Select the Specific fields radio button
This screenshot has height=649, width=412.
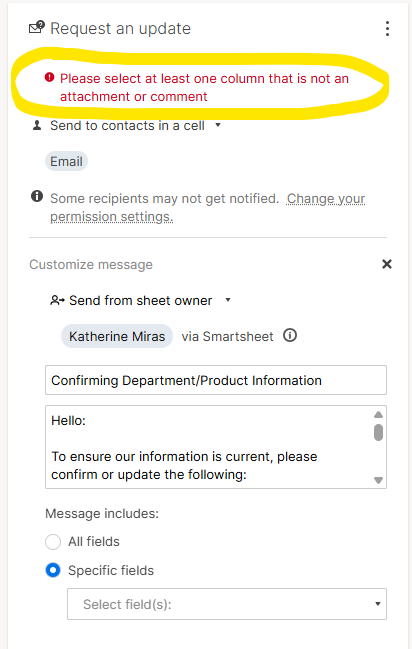53,570
